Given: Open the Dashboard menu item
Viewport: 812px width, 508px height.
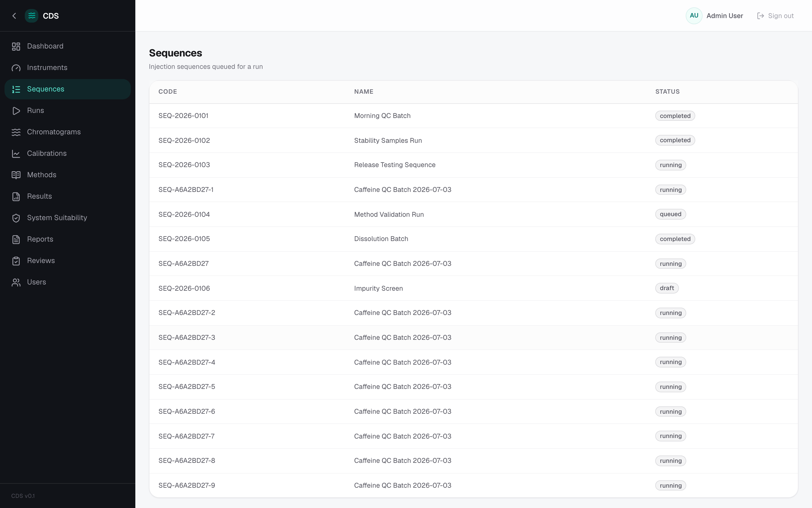Looking at the screenshot, I should coord(67,46).
